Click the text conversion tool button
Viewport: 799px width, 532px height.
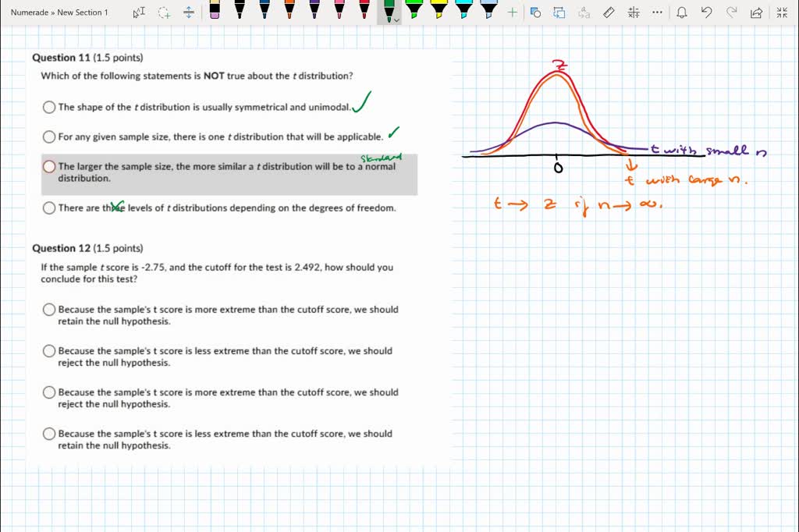(584, 12)
